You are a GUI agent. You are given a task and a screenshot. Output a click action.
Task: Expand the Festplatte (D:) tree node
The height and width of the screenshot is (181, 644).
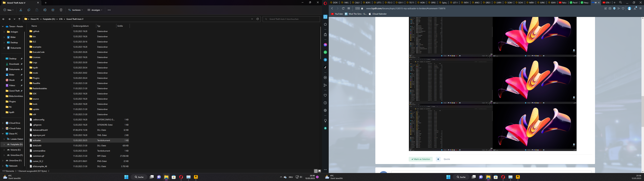[4, 144]
